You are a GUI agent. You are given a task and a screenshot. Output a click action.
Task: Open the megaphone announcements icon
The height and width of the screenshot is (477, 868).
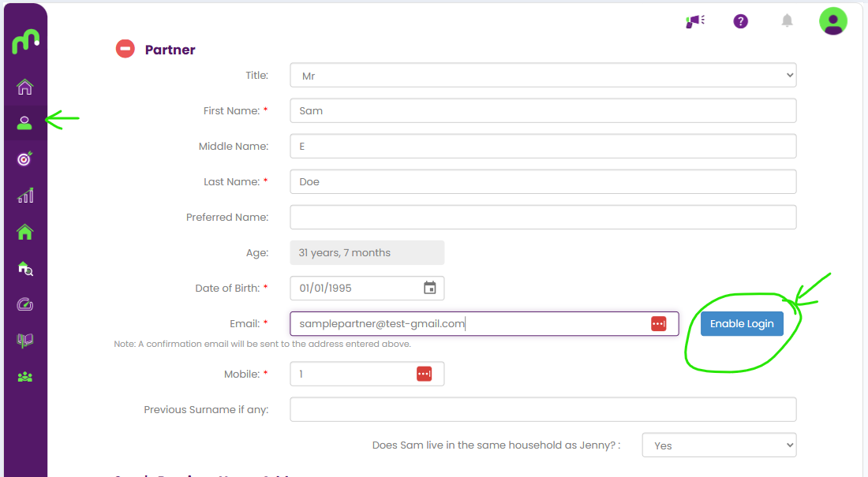pyautogui.click(x=694, y=21)
